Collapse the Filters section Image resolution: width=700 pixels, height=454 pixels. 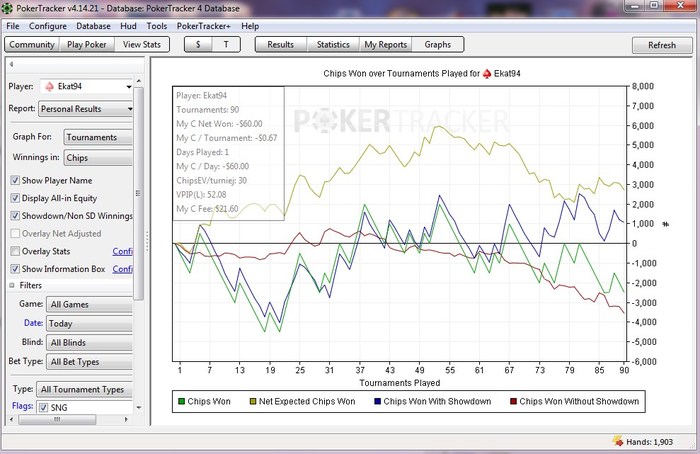pos(12,285)
